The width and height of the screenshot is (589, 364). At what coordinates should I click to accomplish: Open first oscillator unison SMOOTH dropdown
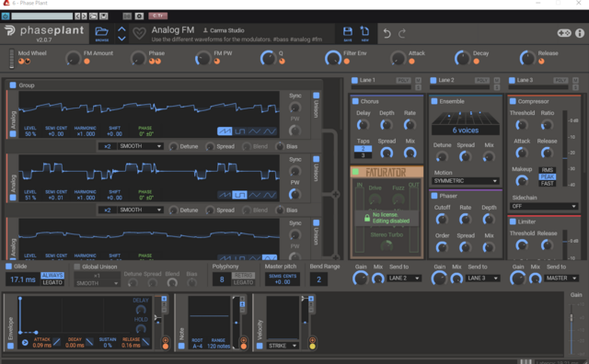[x=140, y=146]
